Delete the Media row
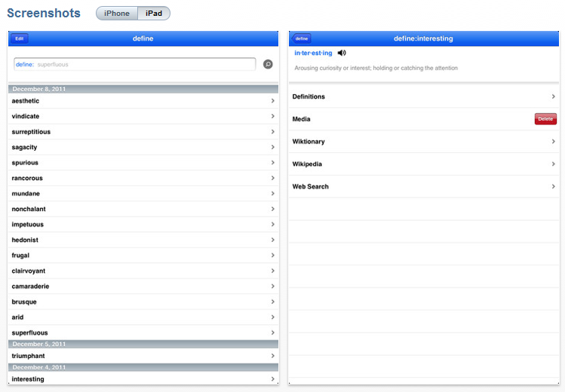The image size is (565, 392). 545,119
